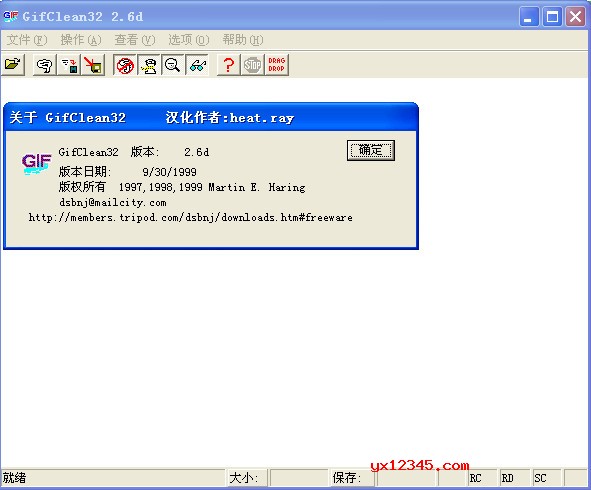Open the 文件(F) menu
Screen dimensions: 591x490
click(x=27, y=40)
